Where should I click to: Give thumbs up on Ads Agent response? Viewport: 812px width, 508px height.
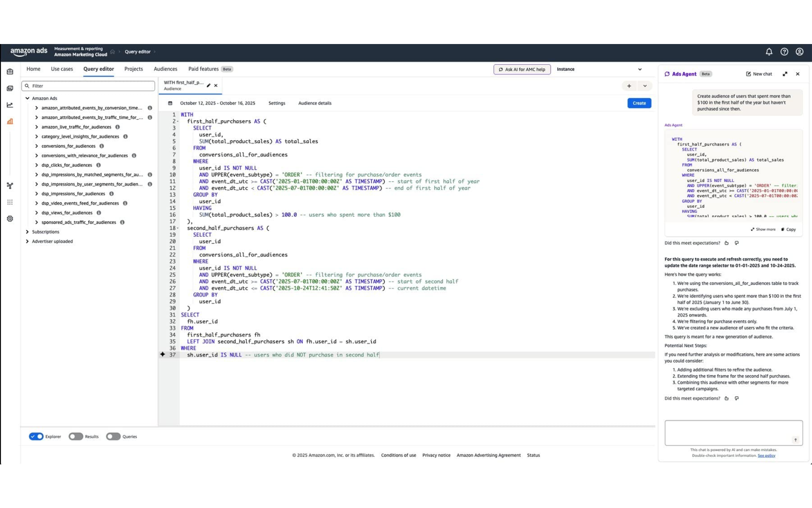tap(727, 243)
